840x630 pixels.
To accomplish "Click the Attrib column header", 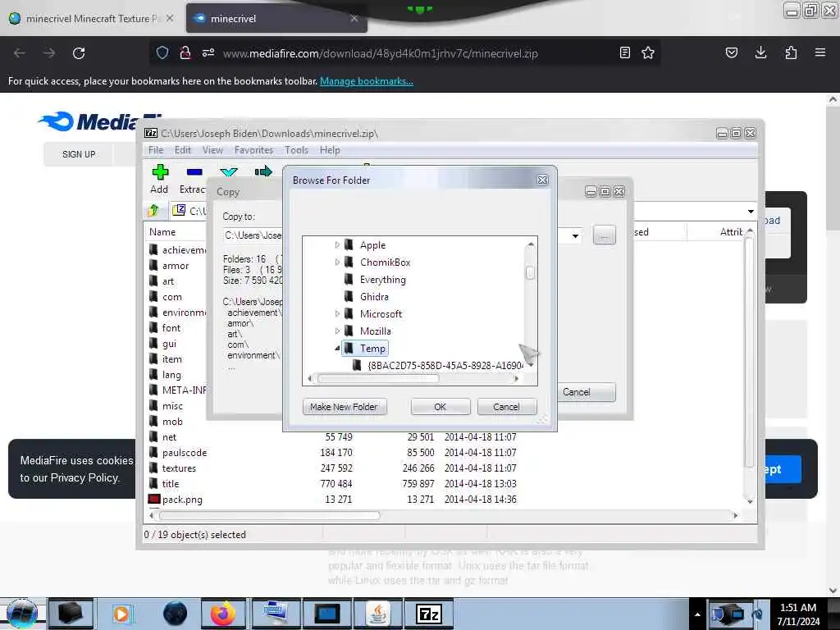I will tap(731, 232).
